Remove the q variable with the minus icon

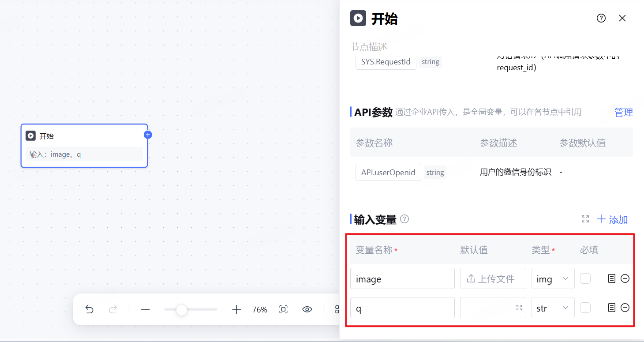click(x=625, y=308)
